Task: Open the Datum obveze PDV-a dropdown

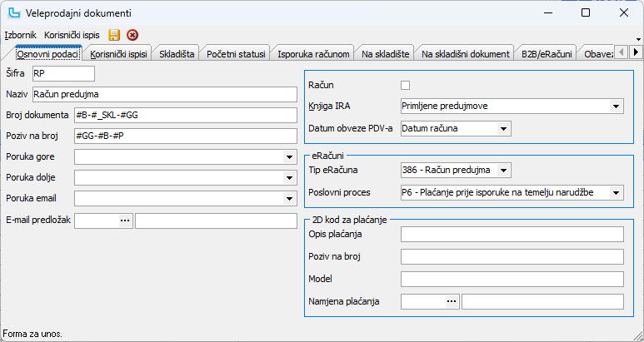Action: (x=503, y=128)
